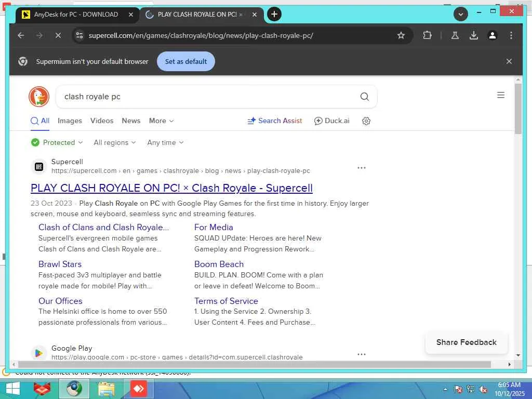This screenshot has width=532, height=399.
Task: Expand the More search categories dropdown
Action: [161, 121]
